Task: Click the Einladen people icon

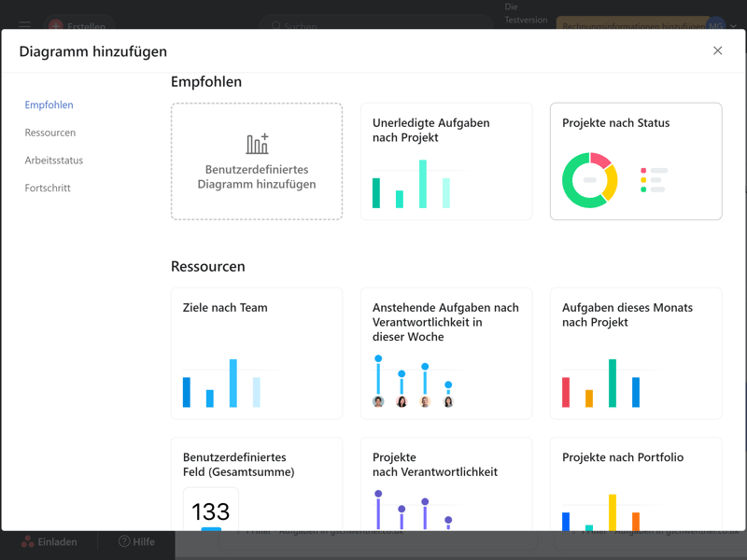Action: (28, 541)
